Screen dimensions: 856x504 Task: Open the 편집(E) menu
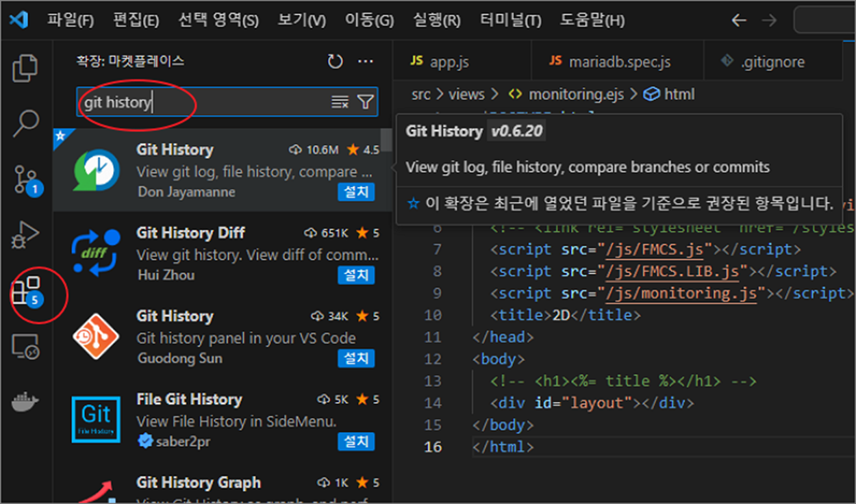click(136, 21)
